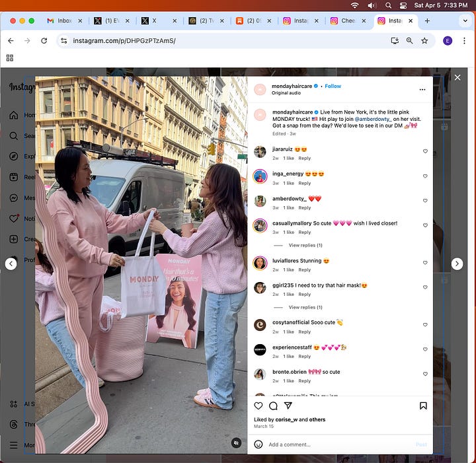Open the comment bubble icon below post
This screenshot has width=476, height=463.
pos(273,406)
